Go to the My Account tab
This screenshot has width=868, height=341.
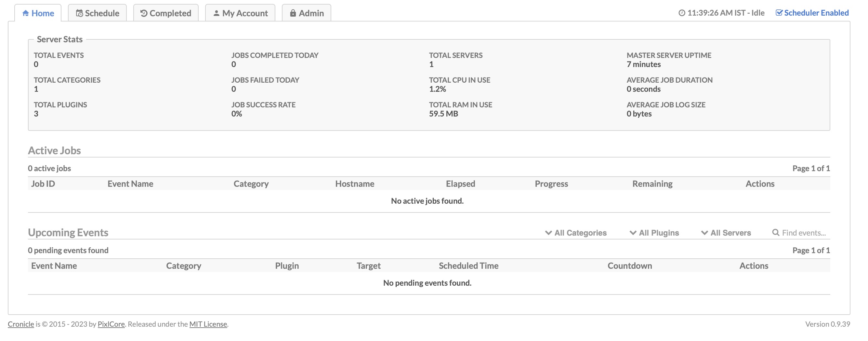click(244, 13)
